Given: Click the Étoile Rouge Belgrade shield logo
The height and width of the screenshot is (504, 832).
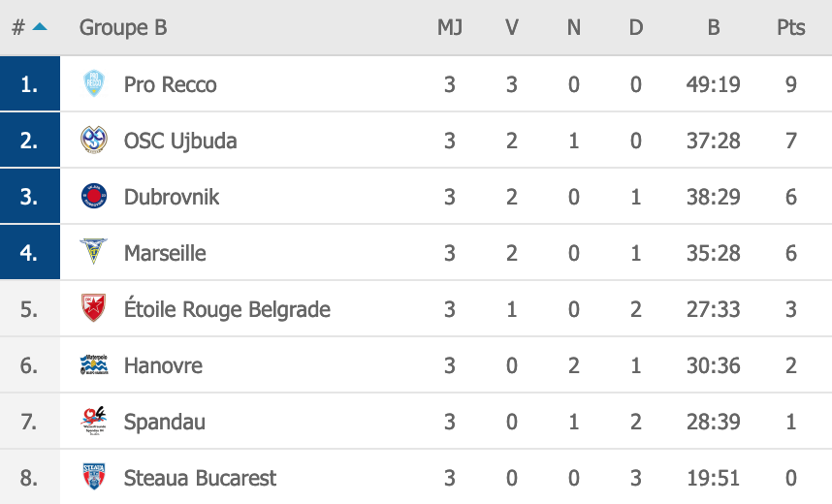Looking at the screenshot, I should (x=94, y=307).
